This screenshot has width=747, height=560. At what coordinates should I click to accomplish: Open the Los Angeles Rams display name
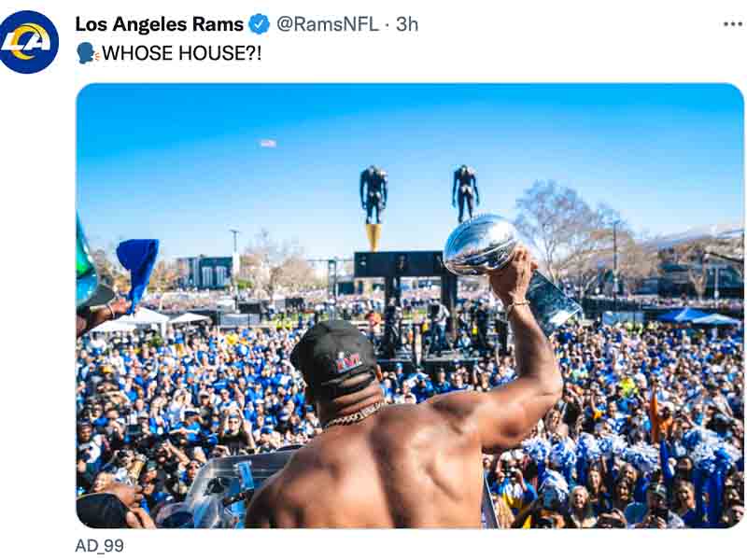[x=159, y=24]
